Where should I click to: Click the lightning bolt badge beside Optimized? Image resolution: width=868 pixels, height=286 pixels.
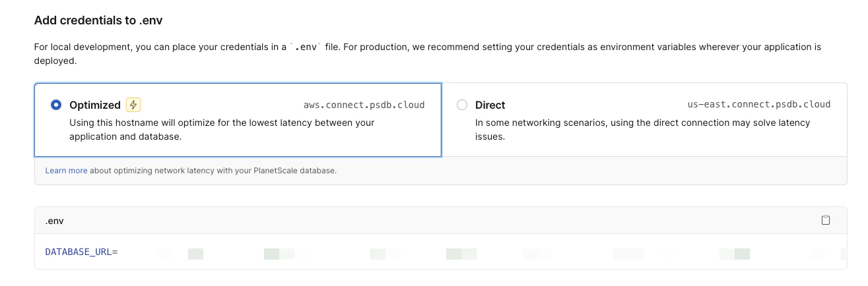(x=133, y=105)
